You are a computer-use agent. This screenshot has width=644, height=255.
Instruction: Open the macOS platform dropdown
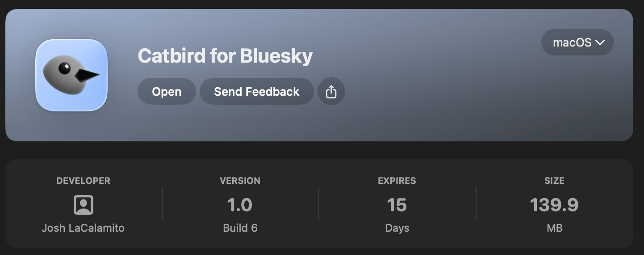point(577,42)
